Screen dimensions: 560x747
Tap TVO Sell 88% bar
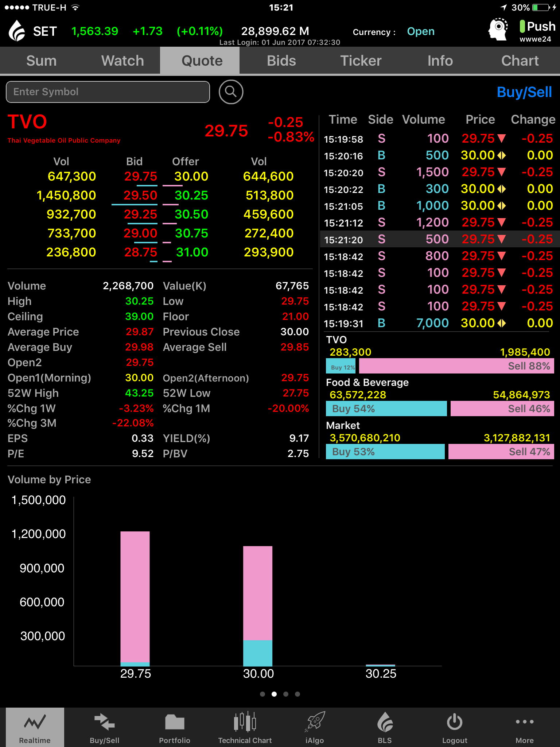coord(456,366)
